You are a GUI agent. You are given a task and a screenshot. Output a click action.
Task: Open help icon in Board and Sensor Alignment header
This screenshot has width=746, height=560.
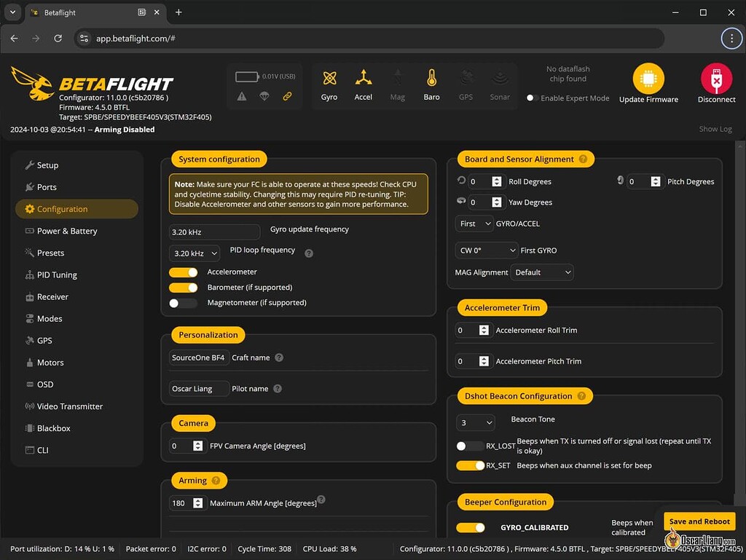[583, 159]
